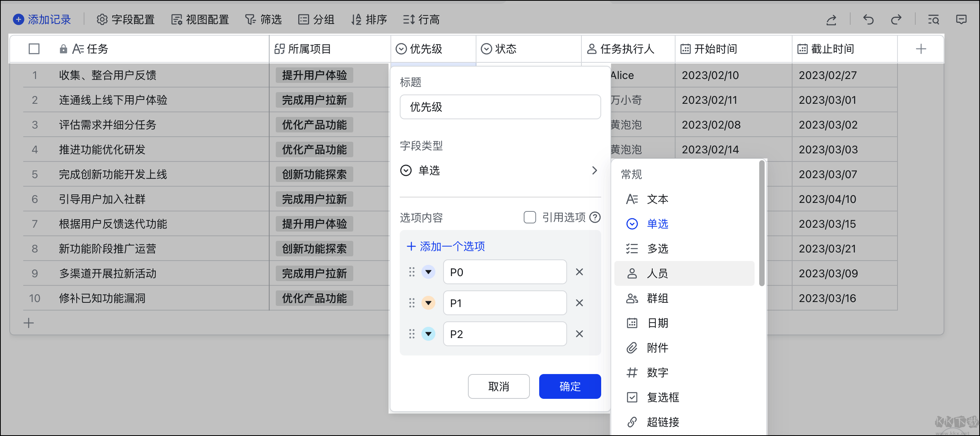The width and height of the screenshot is (980, 436).
Task: Open the 筛选 filter tool
Action: click(263, 19)
